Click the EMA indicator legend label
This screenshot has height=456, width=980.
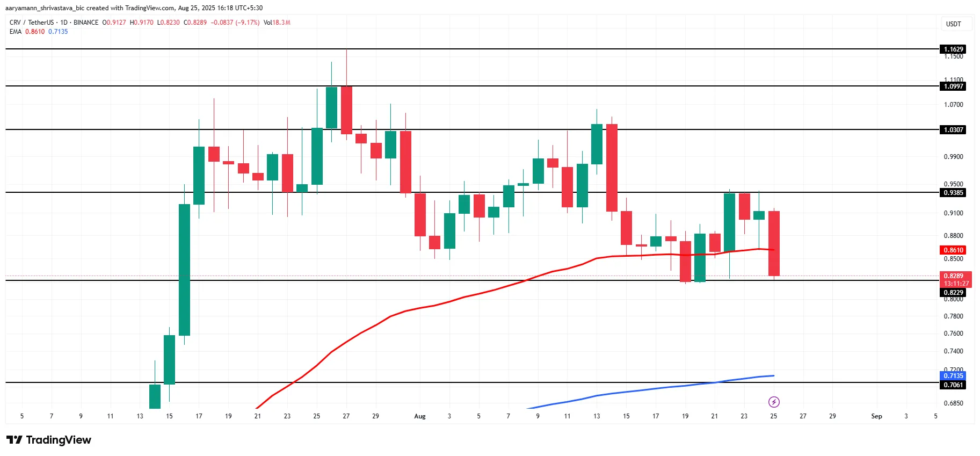coord(16,32)
